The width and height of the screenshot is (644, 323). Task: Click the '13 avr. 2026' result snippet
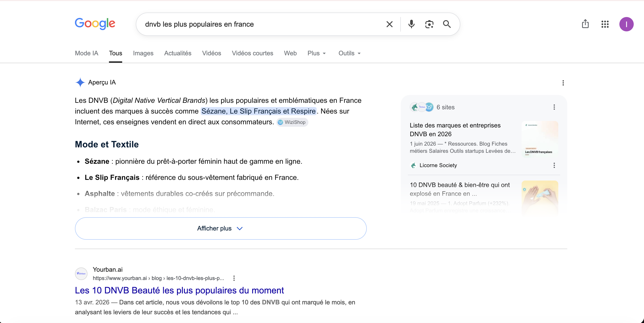tap(215, 307)
